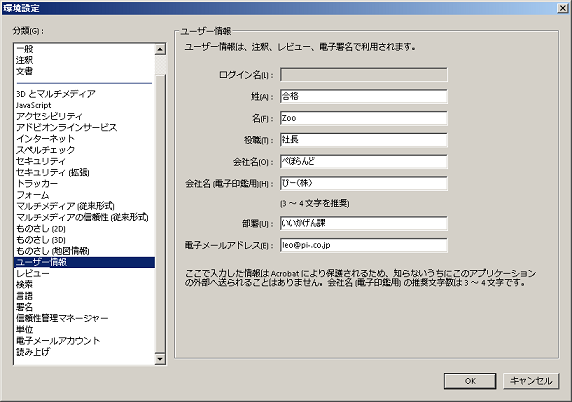Dismiss dialog with キャンセル button
The image size is (572, 402).
[x=531, y=381]
